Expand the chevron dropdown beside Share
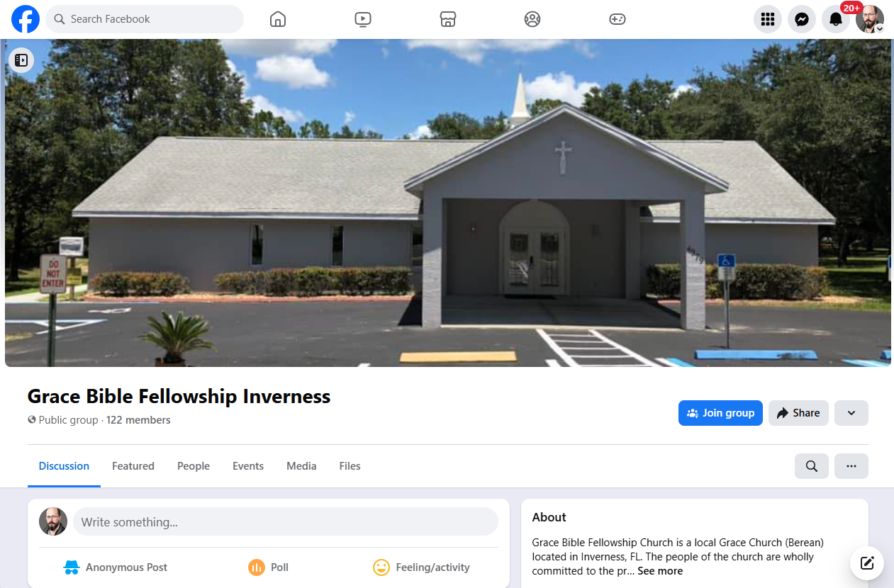Image resolution: width=894 pixels, height=588 pixels. 851,413
